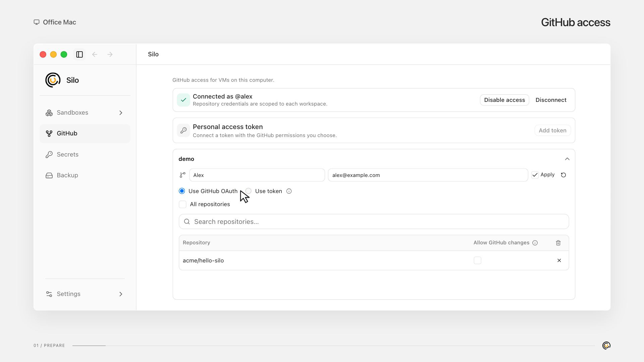644x362 pixels.
Task: Click the email field alex@example.com
Action: [x=428, y=175]
